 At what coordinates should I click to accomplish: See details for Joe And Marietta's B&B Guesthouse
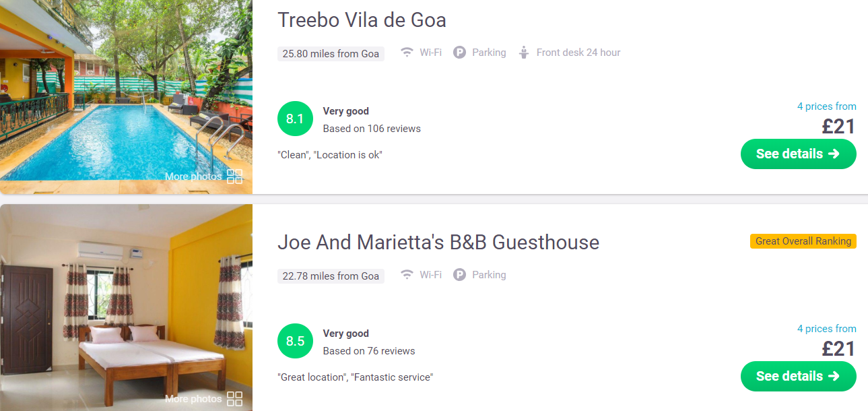pyautogui.click(x=798, y=377)
